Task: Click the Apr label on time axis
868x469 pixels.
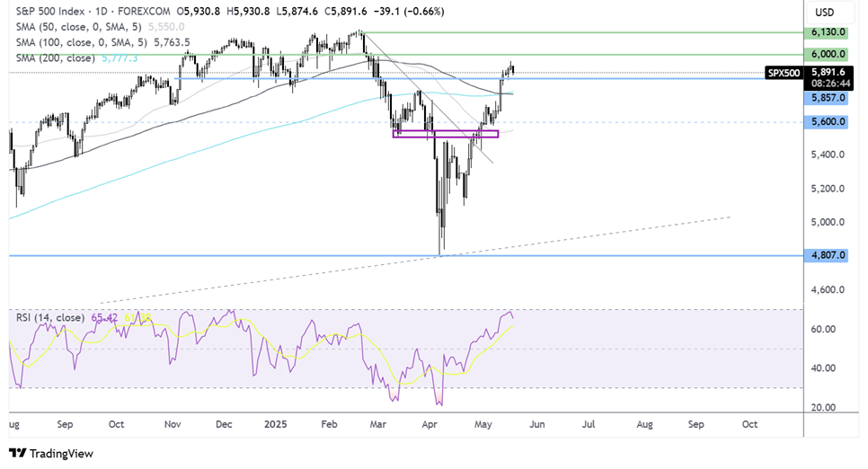Action: pos(430,424)
